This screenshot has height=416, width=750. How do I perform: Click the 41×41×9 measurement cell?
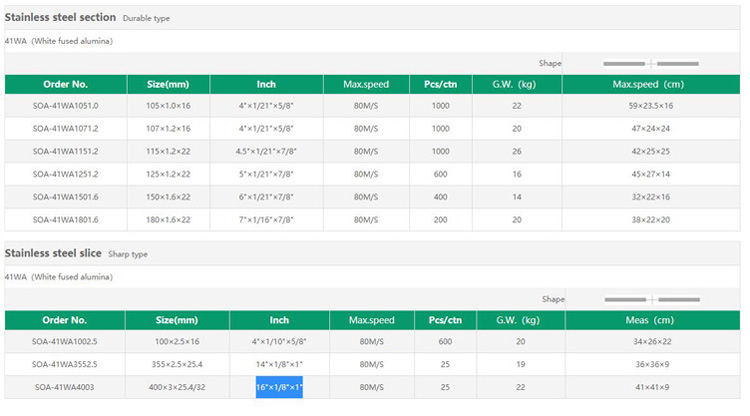[651, 387]
